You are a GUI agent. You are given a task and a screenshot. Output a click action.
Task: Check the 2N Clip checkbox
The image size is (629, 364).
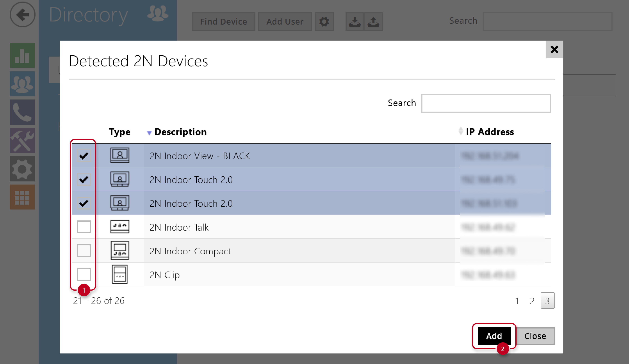coord(84,274)
